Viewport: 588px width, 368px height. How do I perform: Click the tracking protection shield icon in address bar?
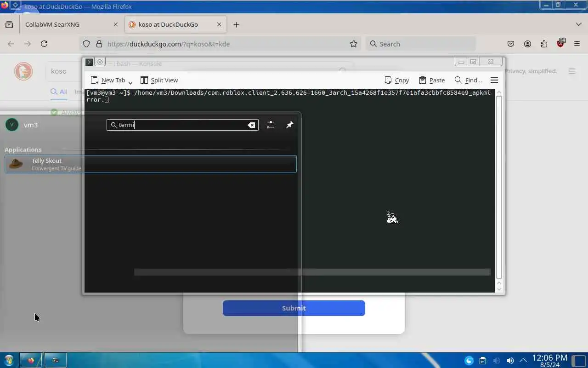coord(86,44)
